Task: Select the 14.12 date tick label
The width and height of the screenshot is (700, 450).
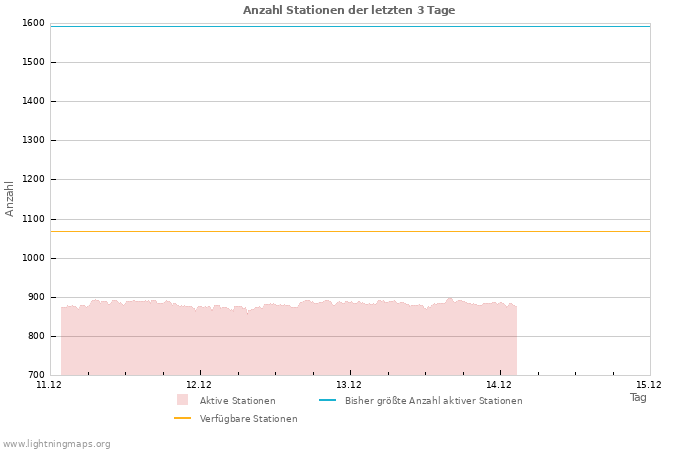Action: [x=499, y=385]
